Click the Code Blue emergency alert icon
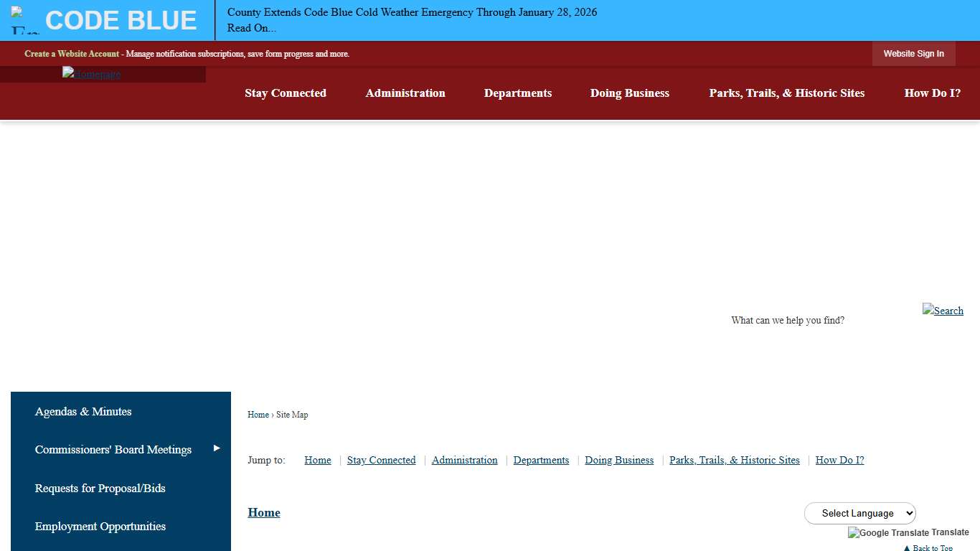This screenshot has height=551, width=980. pos(24,20)
